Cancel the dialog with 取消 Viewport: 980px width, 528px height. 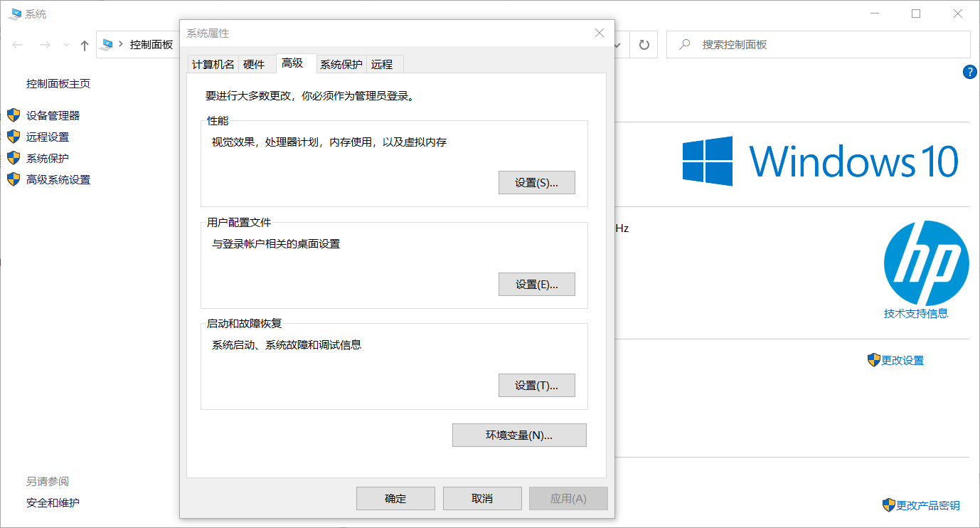482,498
